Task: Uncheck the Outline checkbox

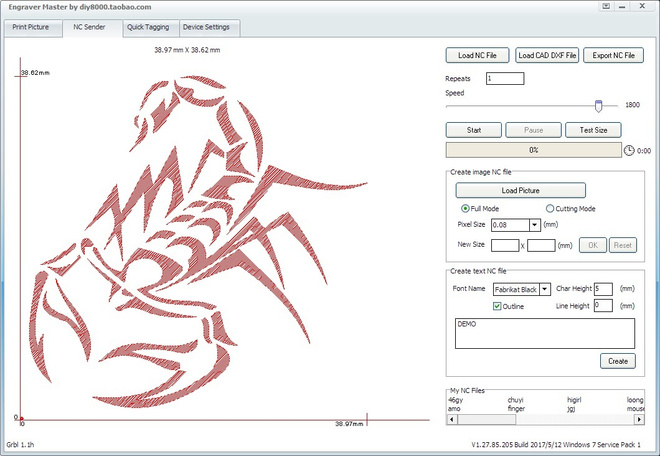Action: point(497,306)
